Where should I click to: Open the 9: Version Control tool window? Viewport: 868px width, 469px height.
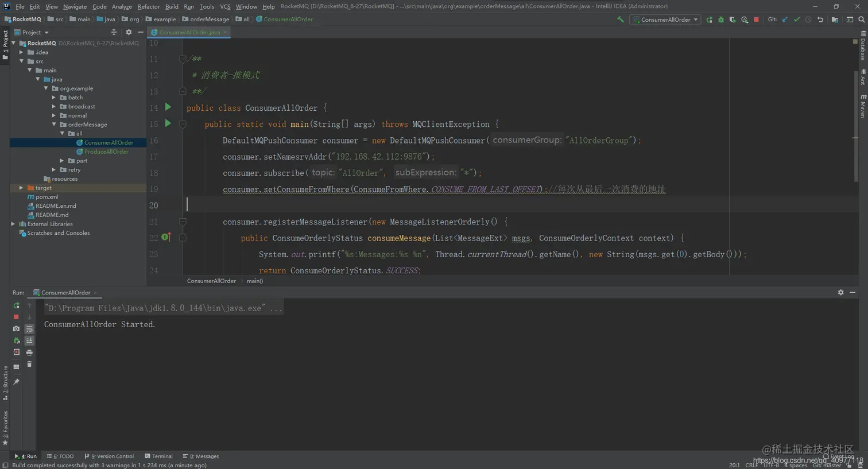point(109,456)
